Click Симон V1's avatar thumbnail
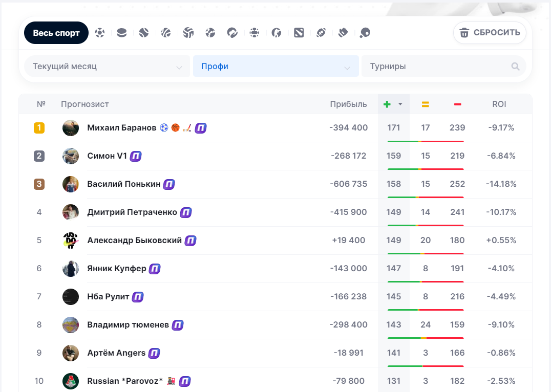 pos(71,156)
